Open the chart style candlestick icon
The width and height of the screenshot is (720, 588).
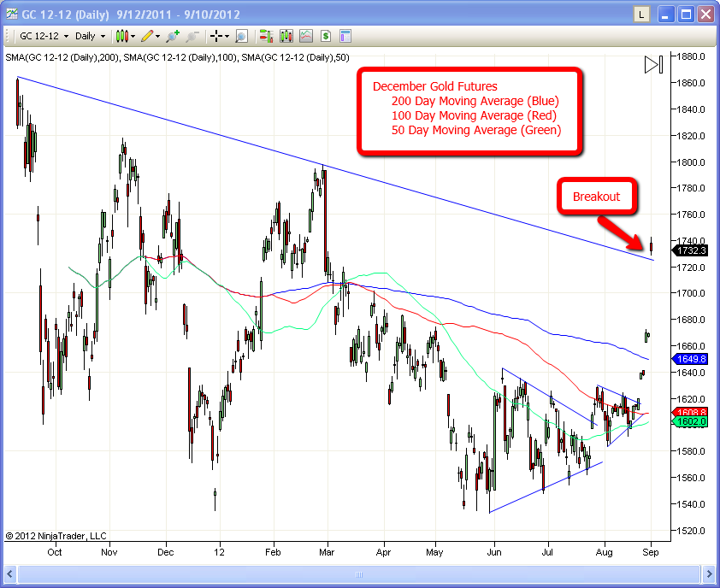pos(122,36)
